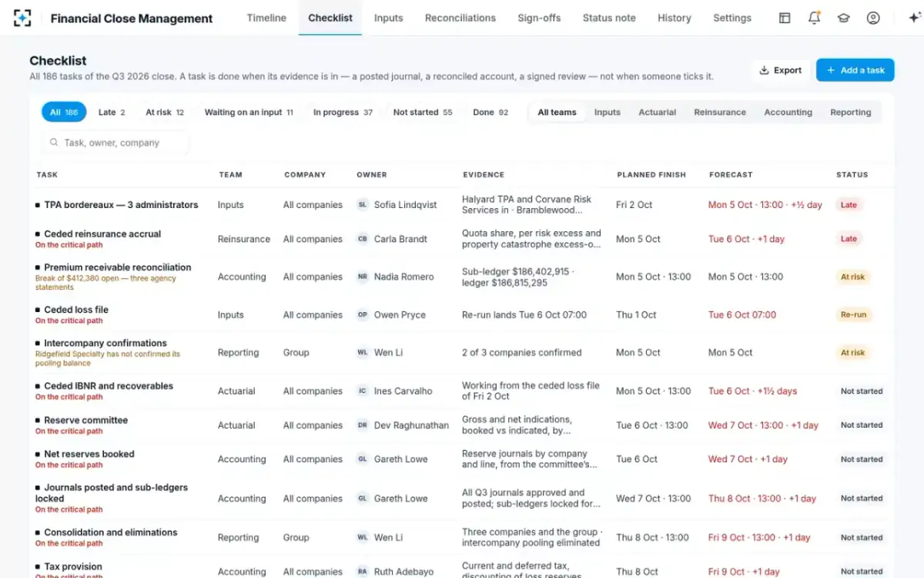This screenshot has height=578, width=924.
Task: Sort by the PLANNED FINISH column header
Action: [x=651, y=175]
